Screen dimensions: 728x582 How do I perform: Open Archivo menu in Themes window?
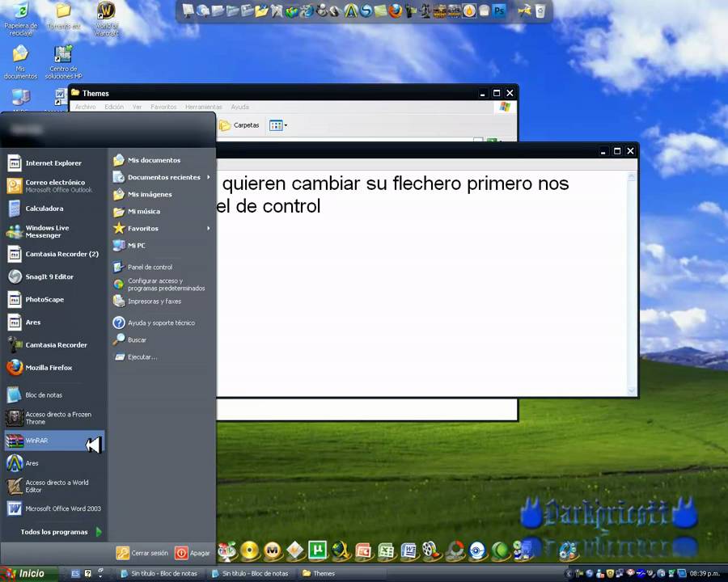point(86,107)
